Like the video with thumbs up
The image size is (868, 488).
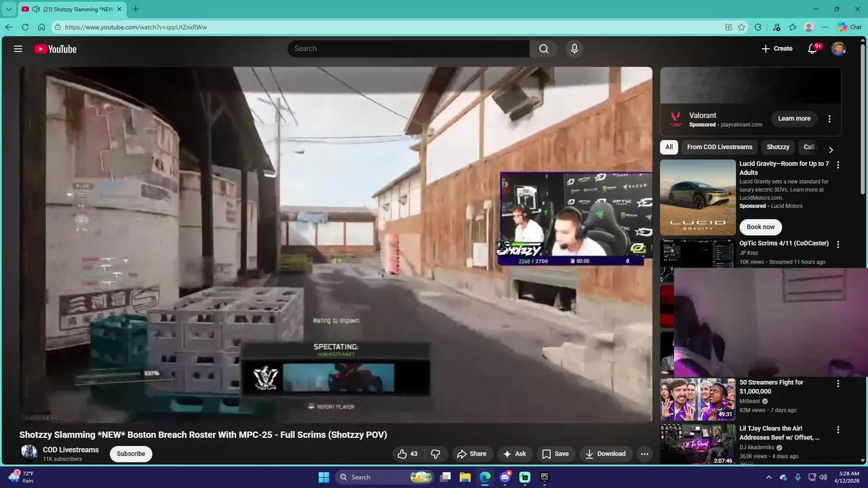(408, 454)
